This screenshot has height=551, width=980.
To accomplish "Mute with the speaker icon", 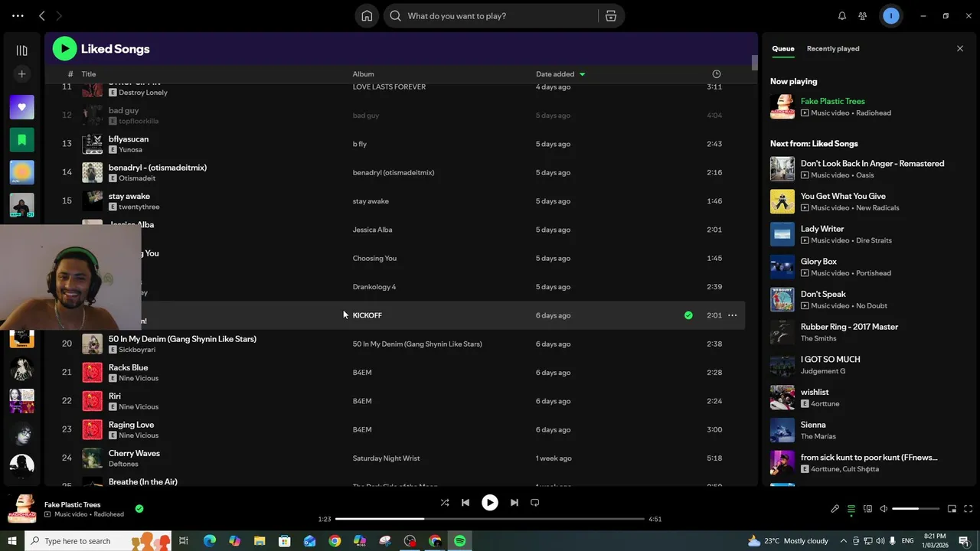I will point(884,509).
